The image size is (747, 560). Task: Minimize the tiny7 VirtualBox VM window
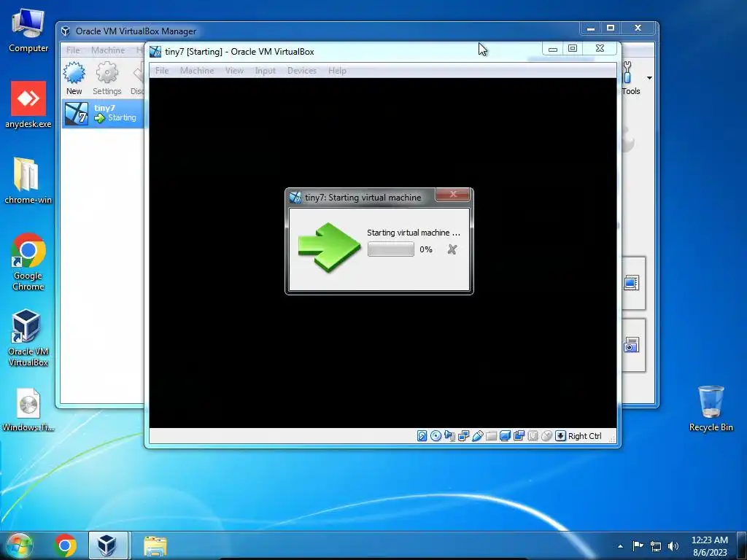click(553, 49)
